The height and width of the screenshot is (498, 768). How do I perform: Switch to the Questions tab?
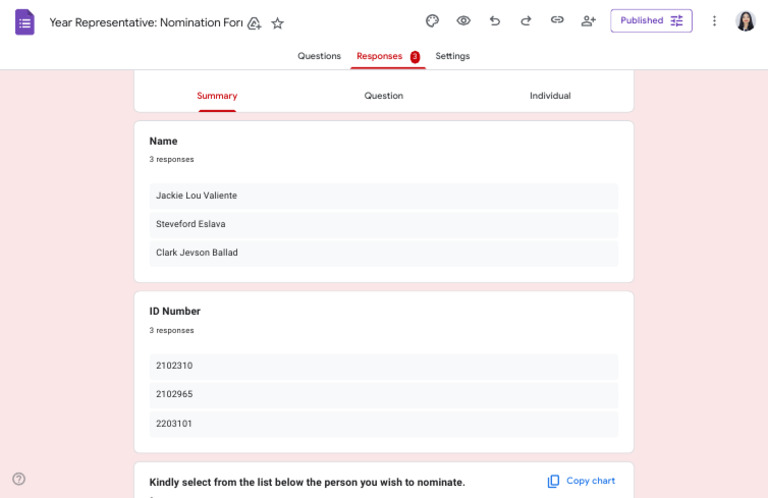(x=319, y=56)
